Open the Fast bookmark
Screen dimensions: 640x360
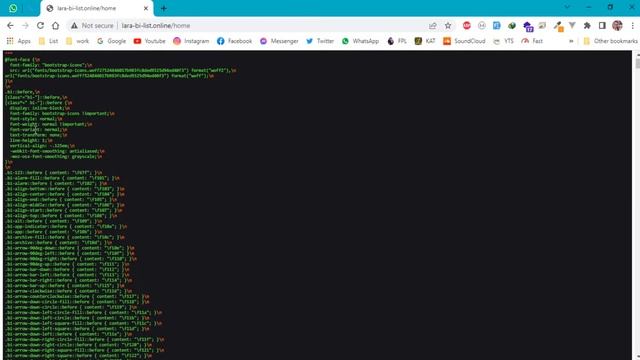(x=532, y=41)
